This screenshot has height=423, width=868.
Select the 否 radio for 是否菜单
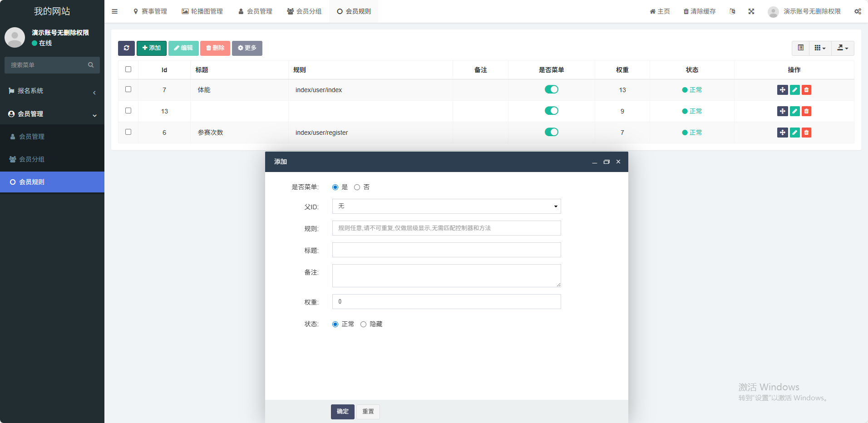click(x=357, y=187)
